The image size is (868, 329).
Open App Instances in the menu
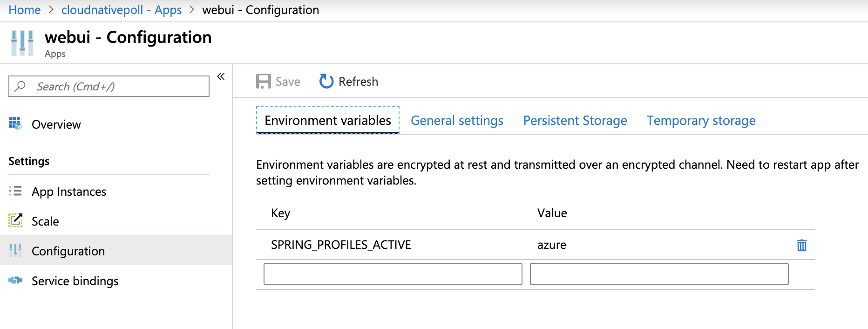click(69, 192)
